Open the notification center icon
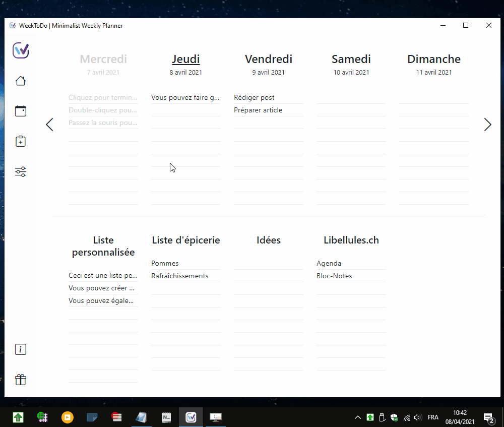Viewport: 504px width, 427px height. (x=489, y=418)
